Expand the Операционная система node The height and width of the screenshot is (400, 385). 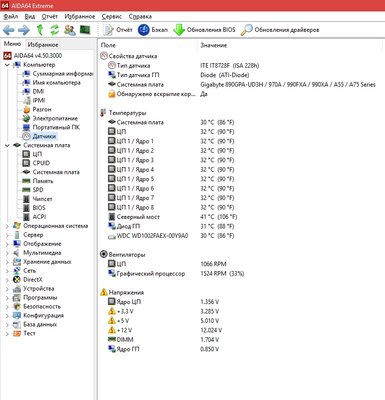click(x=7, y=226)
